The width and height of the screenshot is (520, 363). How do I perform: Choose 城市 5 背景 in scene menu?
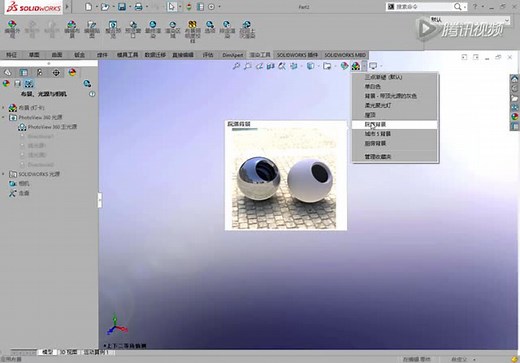395,134
